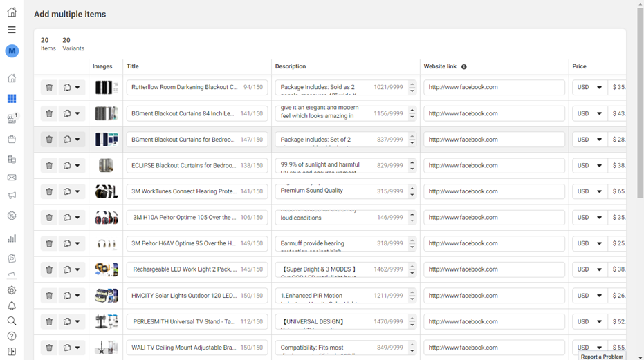Select the blue grid Catalog icon in sidebar

click(x=12, y=99)
